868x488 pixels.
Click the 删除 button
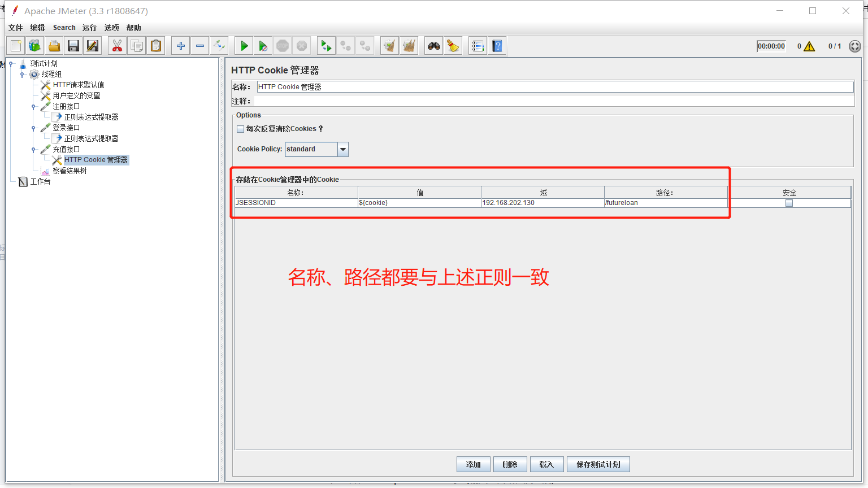(510, 464)
